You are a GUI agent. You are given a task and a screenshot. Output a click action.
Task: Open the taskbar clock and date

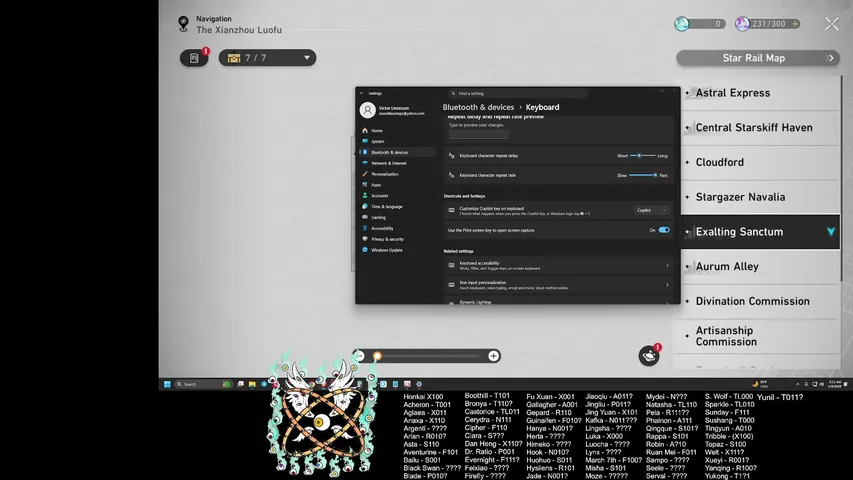[x=835, y=384]
